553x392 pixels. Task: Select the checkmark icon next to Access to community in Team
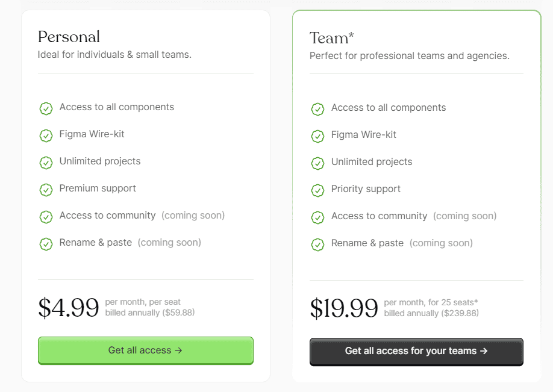coord(317,217)
